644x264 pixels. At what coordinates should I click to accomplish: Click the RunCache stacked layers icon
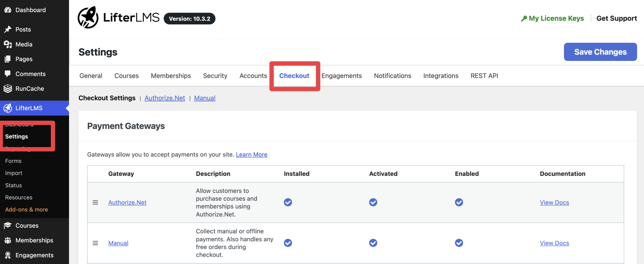point(8,88)
